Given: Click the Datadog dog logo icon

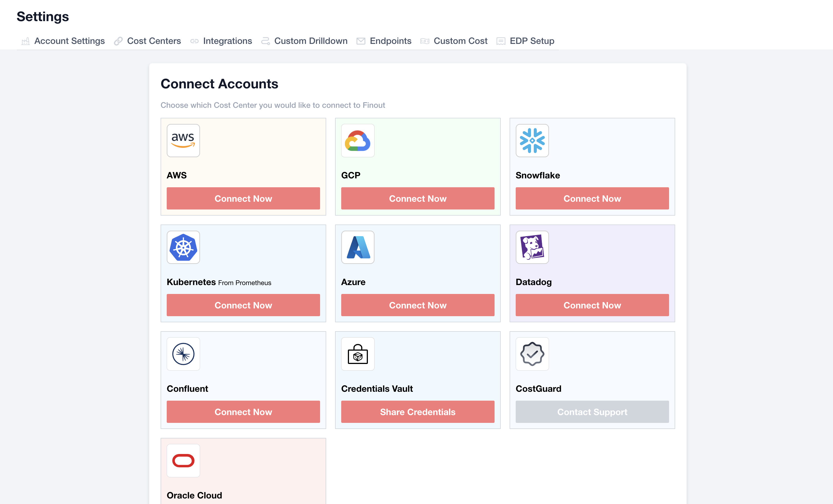Looking at the screenshot, I should tap(532, 248).
